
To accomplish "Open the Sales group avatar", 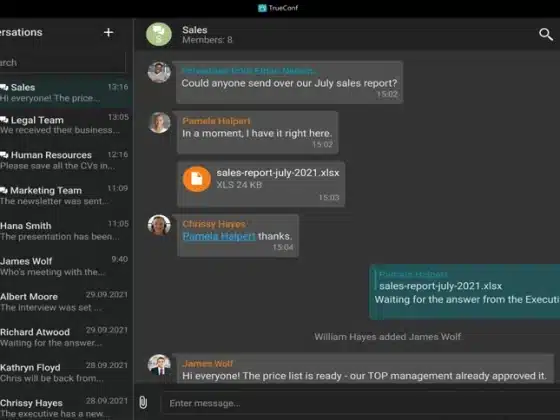I will point(159,34).
